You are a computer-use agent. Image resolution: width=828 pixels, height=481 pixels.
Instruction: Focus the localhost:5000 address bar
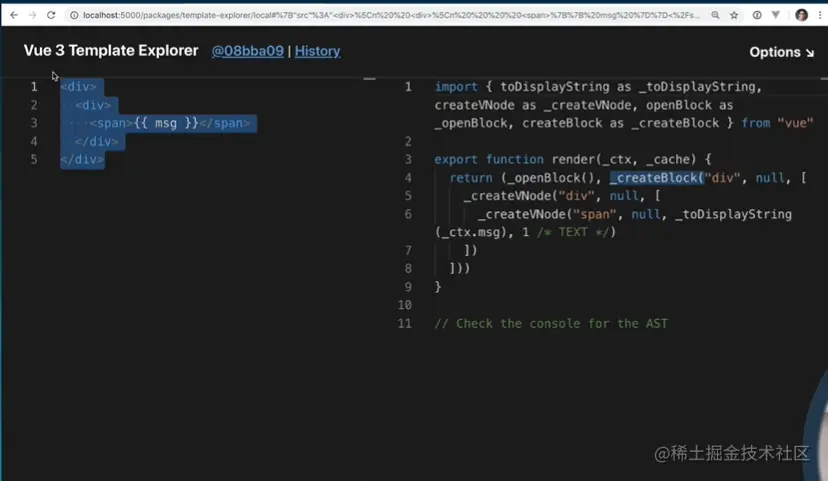pos(391,15)
